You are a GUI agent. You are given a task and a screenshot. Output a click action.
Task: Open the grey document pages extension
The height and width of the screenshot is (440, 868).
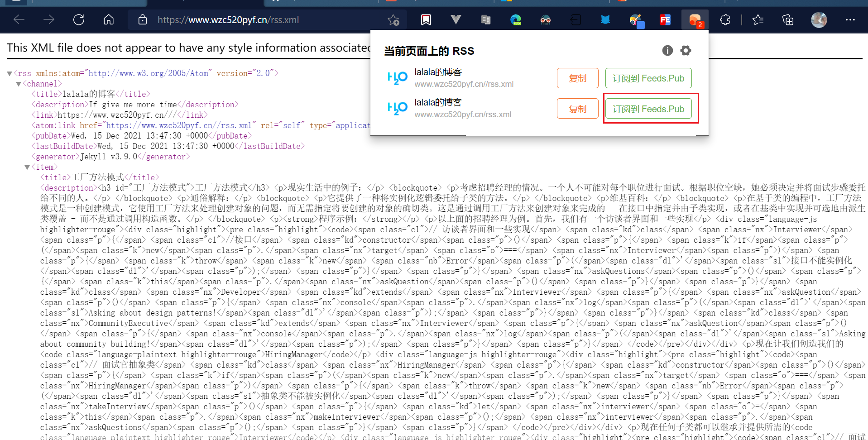486,20
